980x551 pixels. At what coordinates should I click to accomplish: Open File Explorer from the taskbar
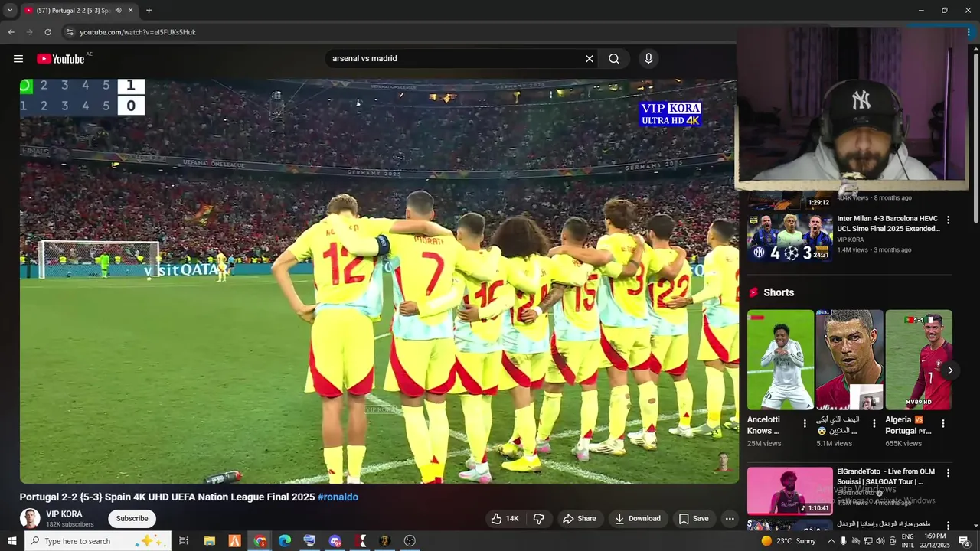coord(209,541)
